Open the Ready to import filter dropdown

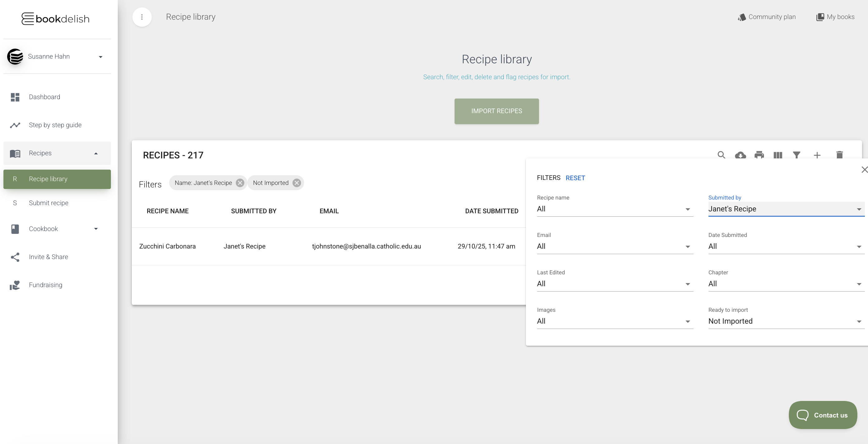pyautogui.click(x=786, y=321)
